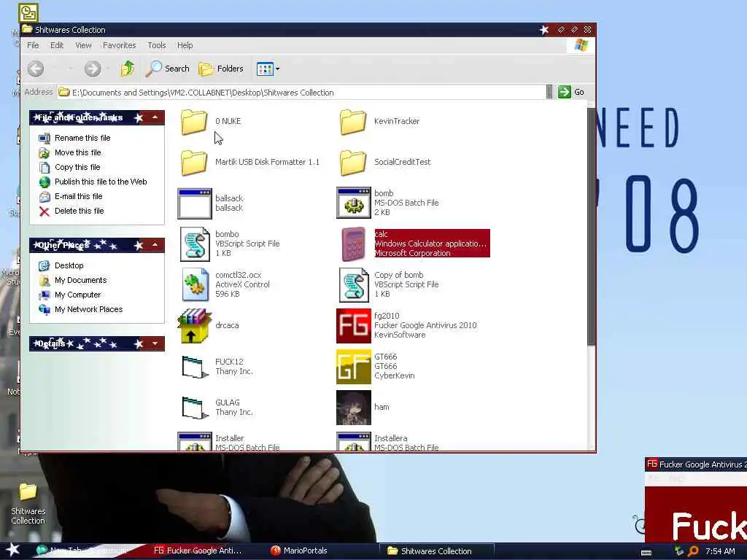Open the Tools menu
Screen dimensions: 747x560
click(x=157, y=45)
